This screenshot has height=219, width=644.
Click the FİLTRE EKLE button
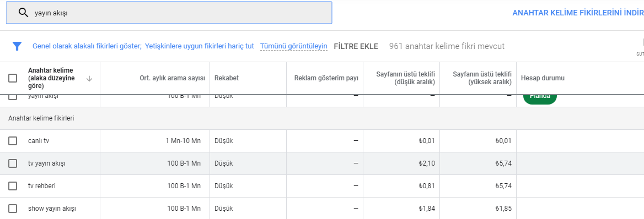coord(356,46)
